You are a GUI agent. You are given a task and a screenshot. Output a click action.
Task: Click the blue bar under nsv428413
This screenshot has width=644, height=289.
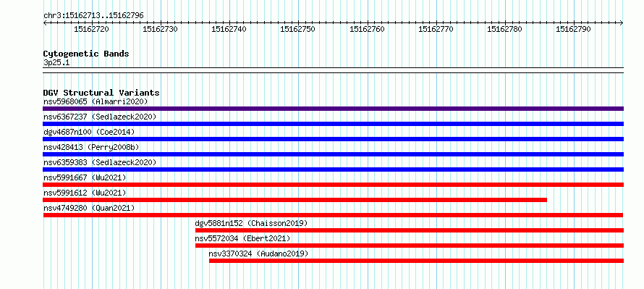333,154
